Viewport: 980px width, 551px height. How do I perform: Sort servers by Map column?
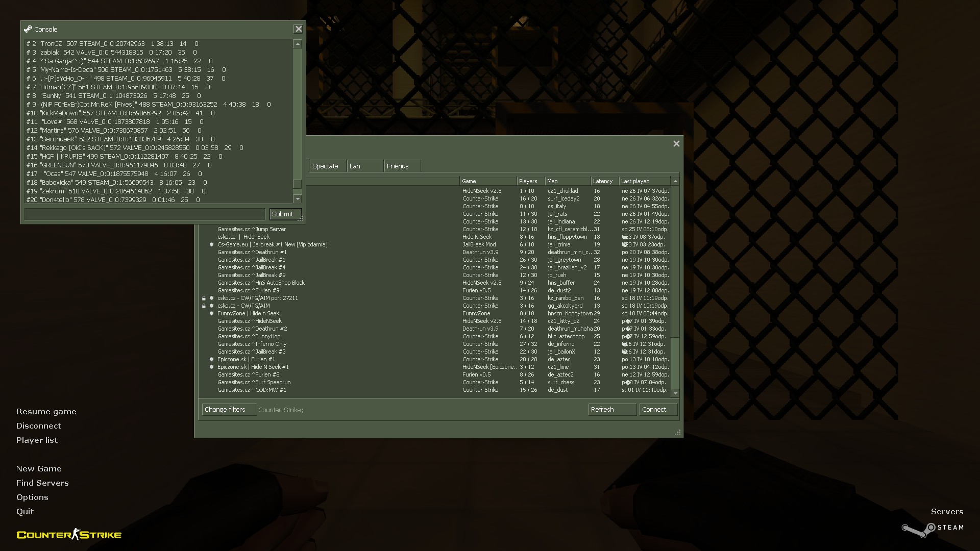pyautogui.click(x=568, y=181)
